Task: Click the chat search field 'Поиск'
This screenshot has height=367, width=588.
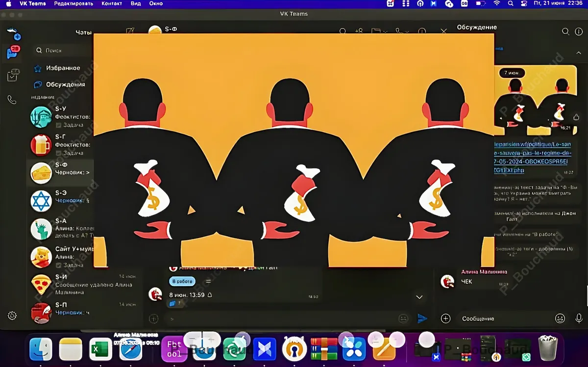Action: [61, 51]
